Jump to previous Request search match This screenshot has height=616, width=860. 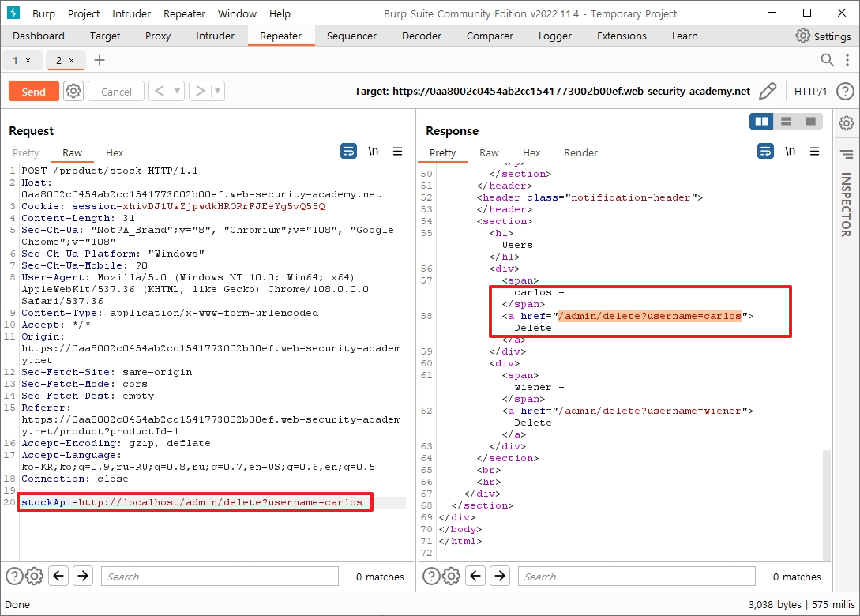(x=58, y=576)
